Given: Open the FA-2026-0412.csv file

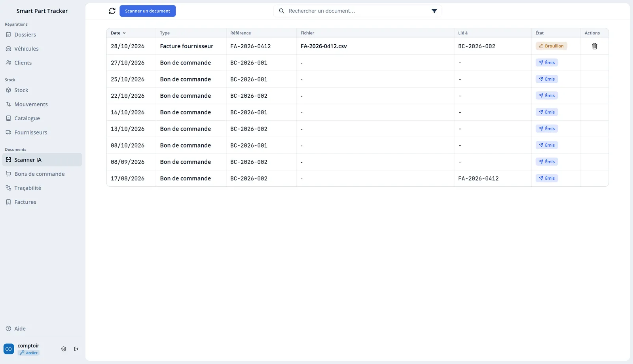Looking at the screenshot, I should (x=324, y=46).
